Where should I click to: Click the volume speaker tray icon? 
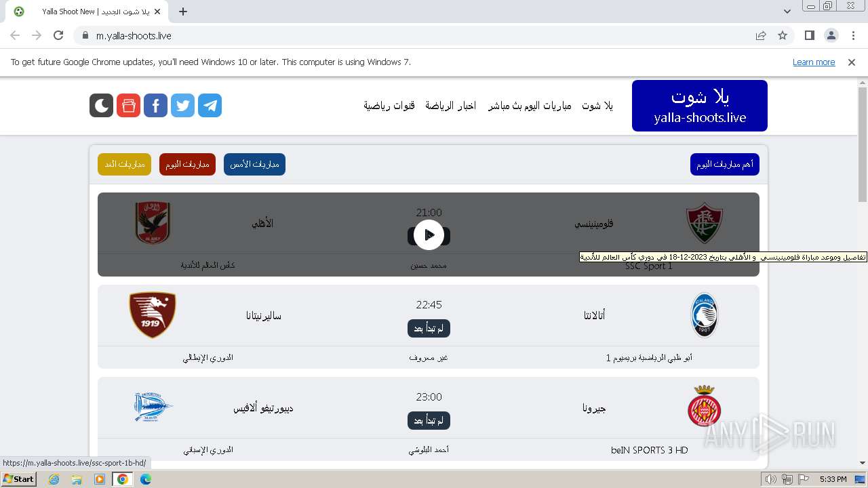(770, 479)
